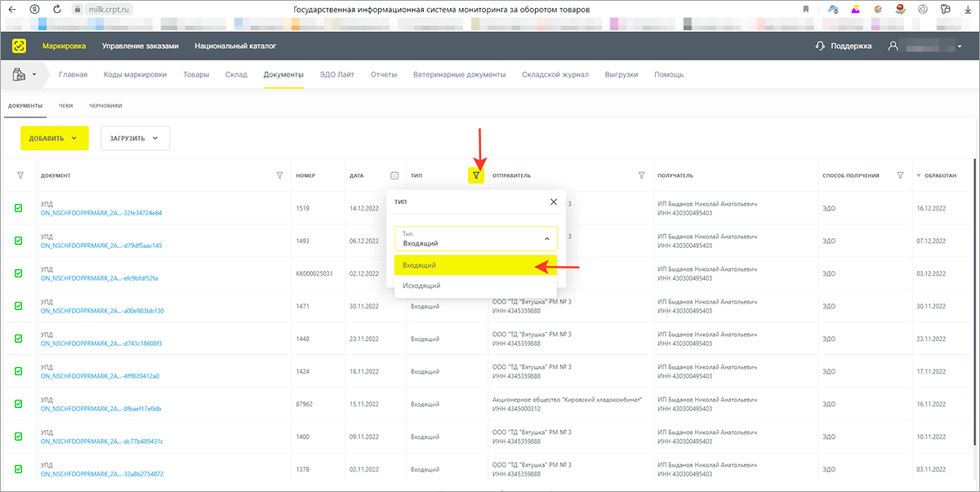Toggle checkbox for document ending 4fff020412a0
980x492 pixels.
pyautogui.click(x=19, y=371)
